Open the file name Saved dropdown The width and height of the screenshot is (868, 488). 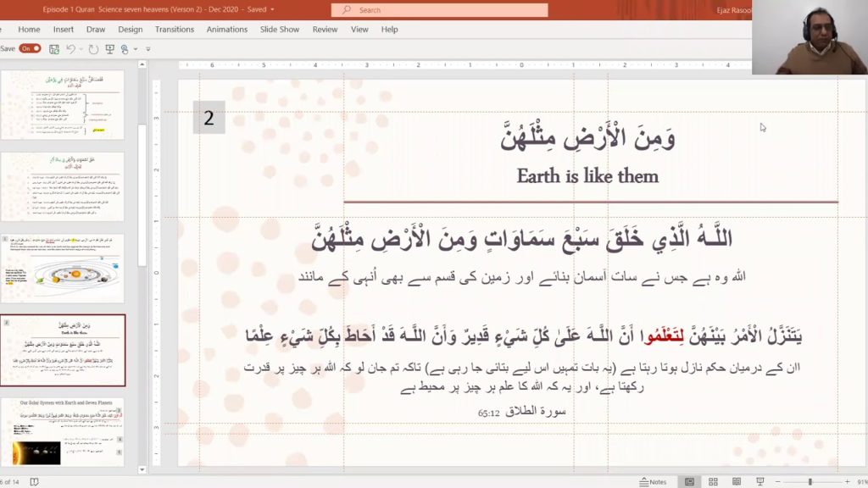click(271, 9)
